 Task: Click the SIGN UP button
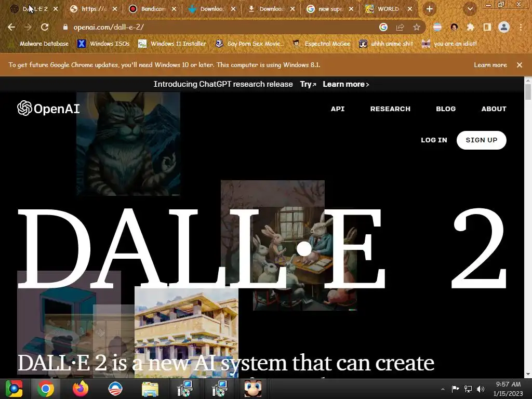pyautogui.click(x=482, y=140)
